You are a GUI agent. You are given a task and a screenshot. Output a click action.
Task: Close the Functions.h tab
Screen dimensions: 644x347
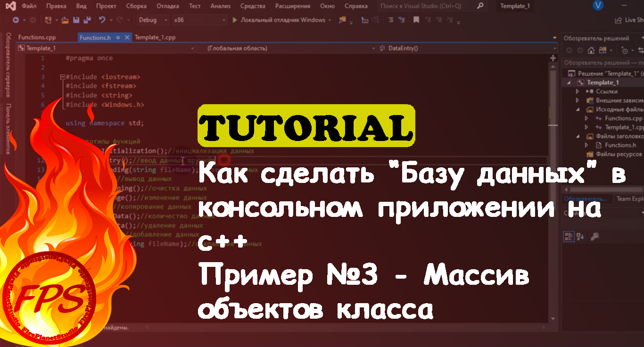[x=126, y=38]
